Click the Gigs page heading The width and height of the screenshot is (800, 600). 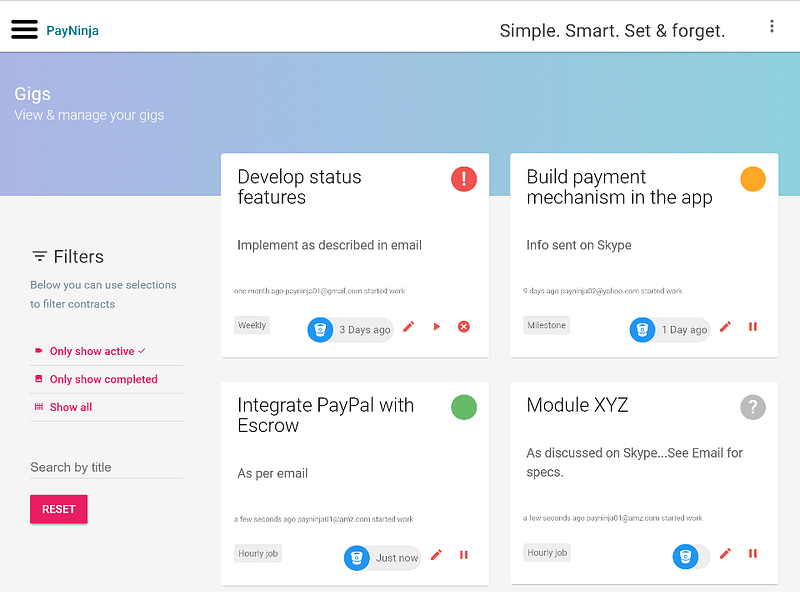tap(33, 94)
